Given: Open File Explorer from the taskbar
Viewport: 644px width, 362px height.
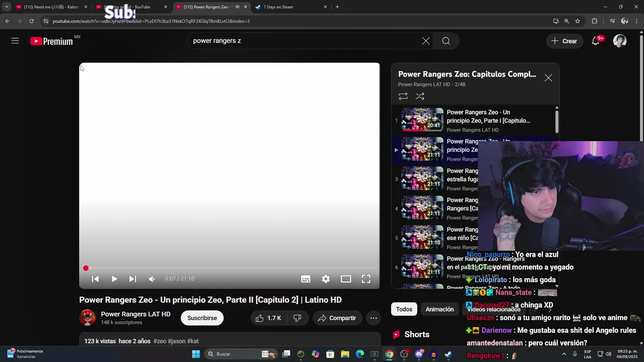Looking at the screenshot, I should point(345,354).
